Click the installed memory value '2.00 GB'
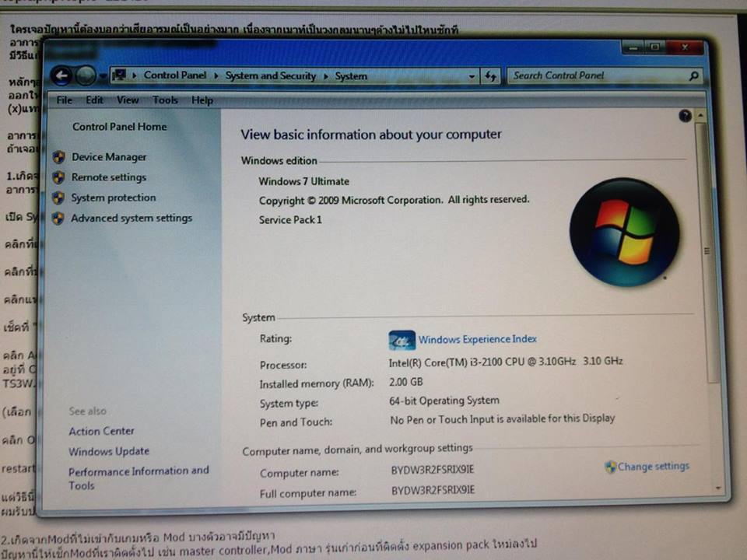Screen dimensions: 747x560 [406, 382]
